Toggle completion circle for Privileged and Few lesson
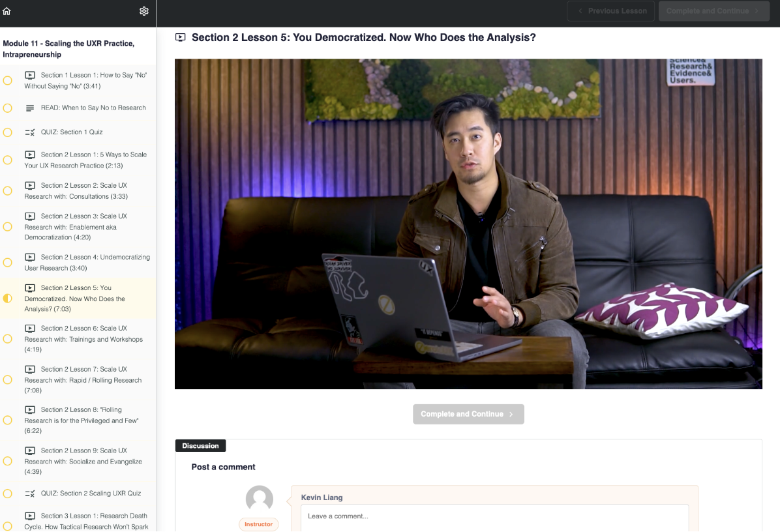The height and width of the screenshot is (532, 780). 7,420
